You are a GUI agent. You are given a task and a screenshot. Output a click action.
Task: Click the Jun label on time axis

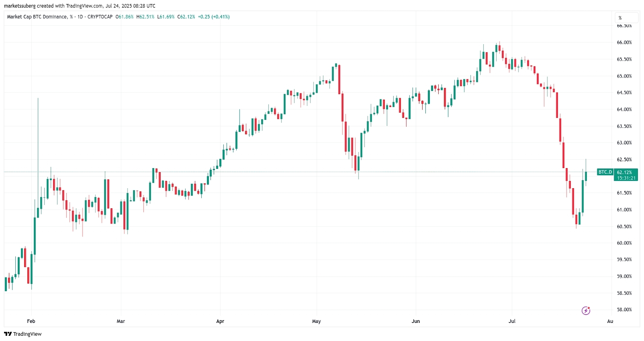tap(416, 321)
